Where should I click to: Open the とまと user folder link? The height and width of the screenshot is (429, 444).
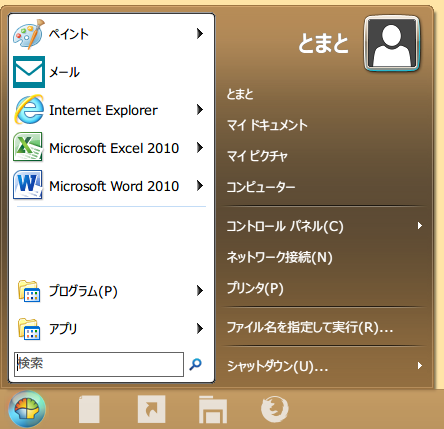pos(240,94)
